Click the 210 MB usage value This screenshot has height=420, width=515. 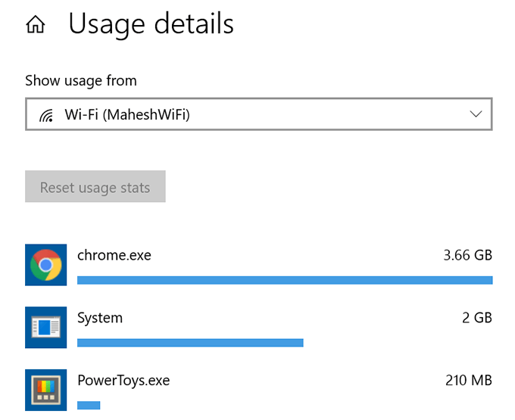pyautogui.click(x=468, y=380)
